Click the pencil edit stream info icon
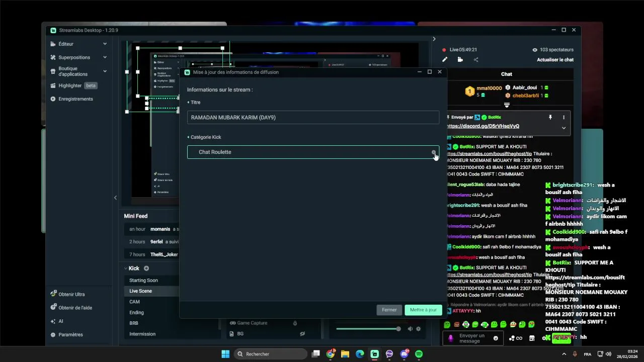This screenshot has height=362, width=644. click(x=445, y=60)
